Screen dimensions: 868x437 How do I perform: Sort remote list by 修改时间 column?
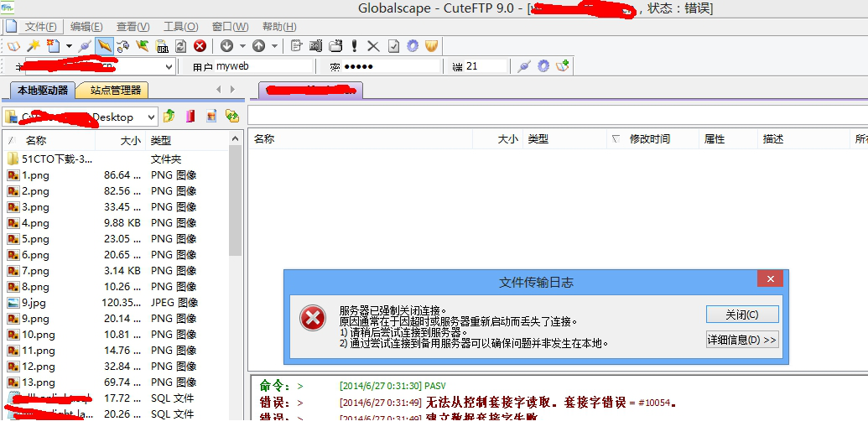(653, 139)
